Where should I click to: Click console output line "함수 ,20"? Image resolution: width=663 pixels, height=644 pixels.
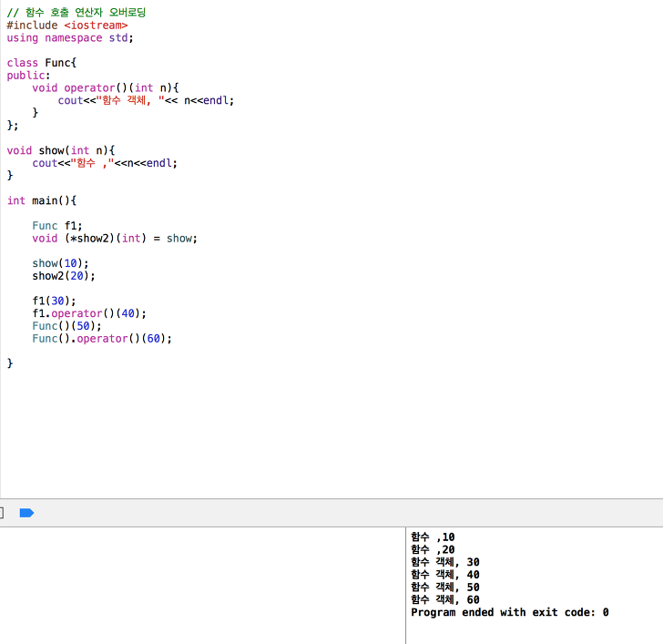433,549
